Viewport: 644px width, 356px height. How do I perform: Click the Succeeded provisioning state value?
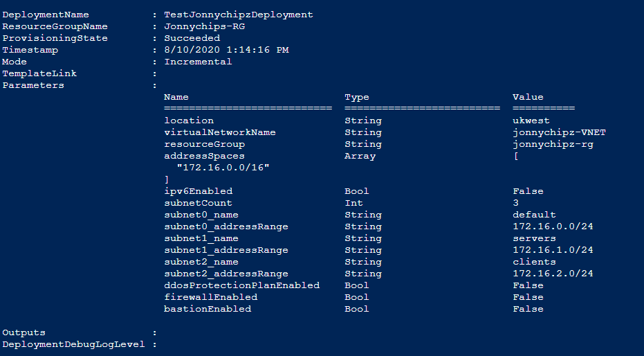click(x=192, y=38)
